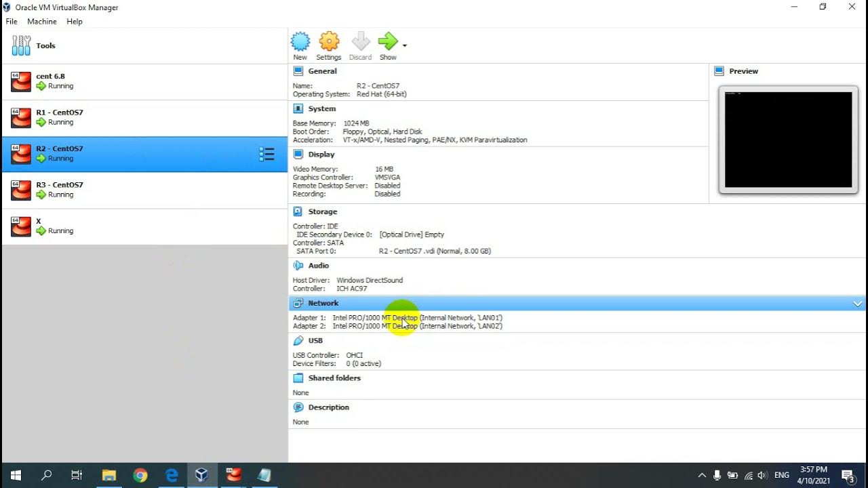
Task: Click the Windows Start button
Action: pos(16,475)
